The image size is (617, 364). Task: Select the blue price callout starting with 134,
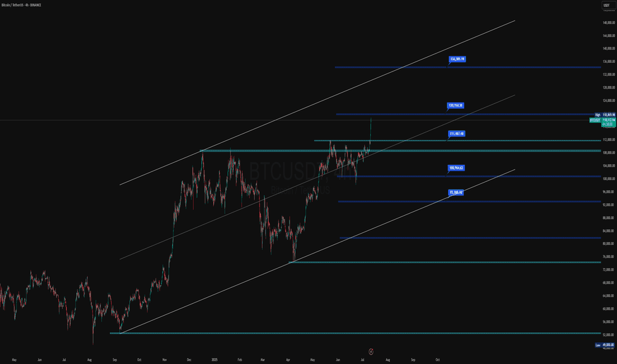(x=457, y=59)
